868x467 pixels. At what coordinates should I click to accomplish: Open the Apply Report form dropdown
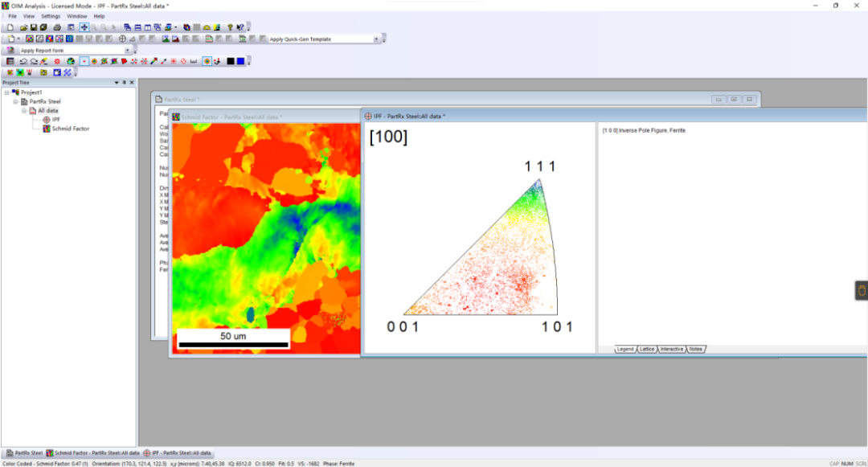point(127,49)
